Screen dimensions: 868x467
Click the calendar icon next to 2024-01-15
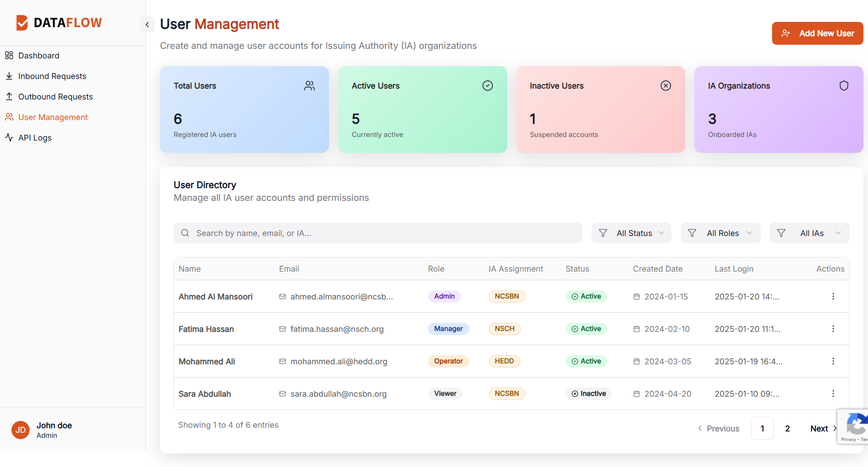636,297
